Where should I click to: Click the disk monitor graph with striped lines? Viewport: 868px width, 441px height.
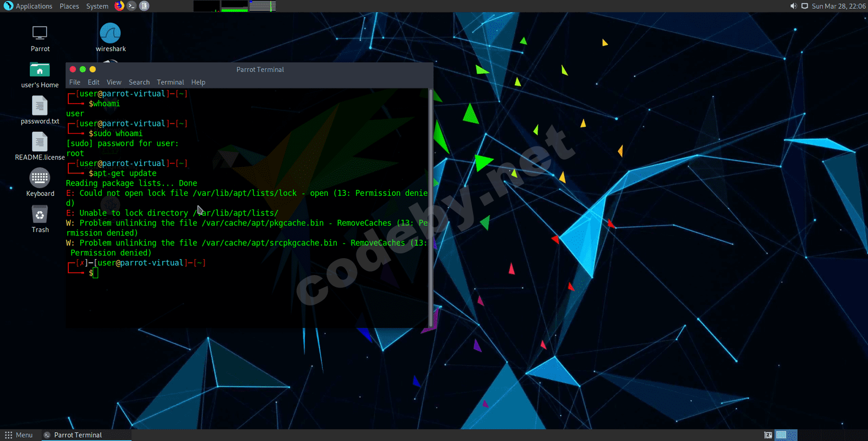click(263, 6)
